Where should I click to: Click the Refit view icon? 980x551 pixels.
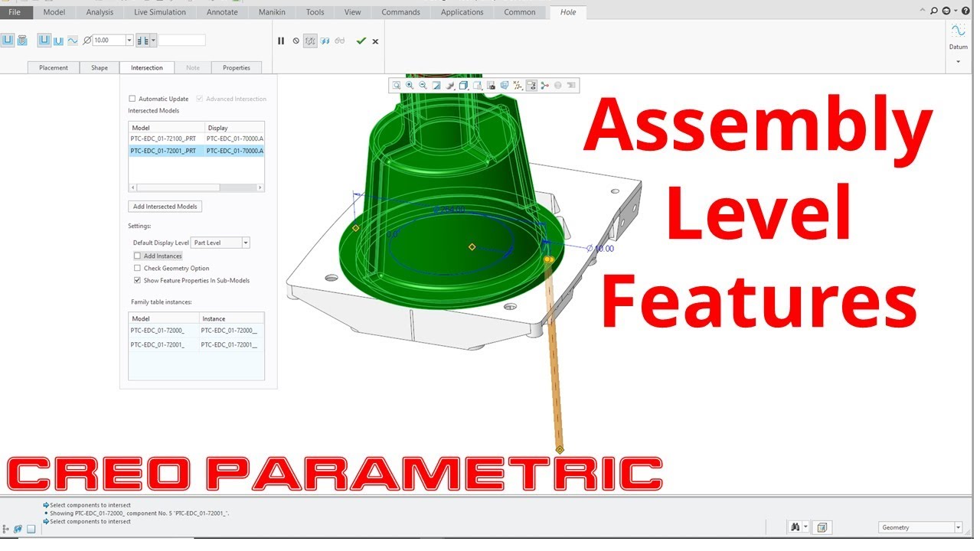(x=397, y=85)
